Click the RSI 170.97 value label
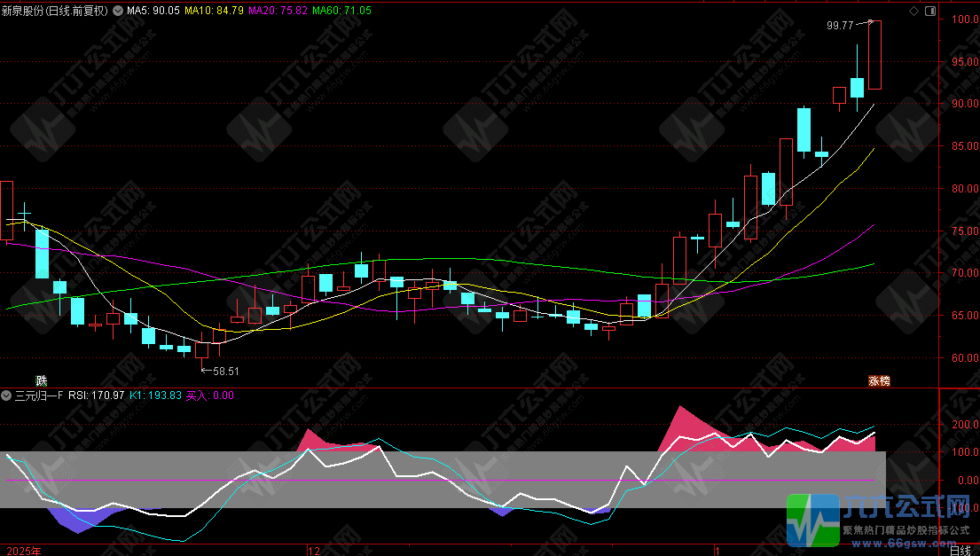980x556 pixels. pos(96,395)
